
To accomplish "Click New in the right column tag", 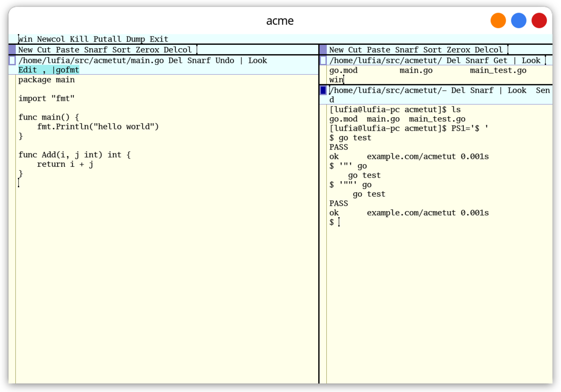I will point(337,50).
